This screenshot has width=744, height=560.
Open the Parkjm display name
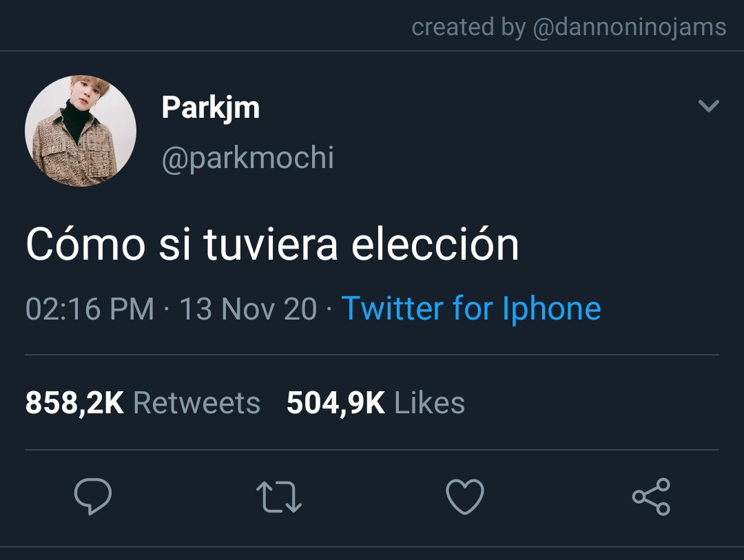coord(211,107)
